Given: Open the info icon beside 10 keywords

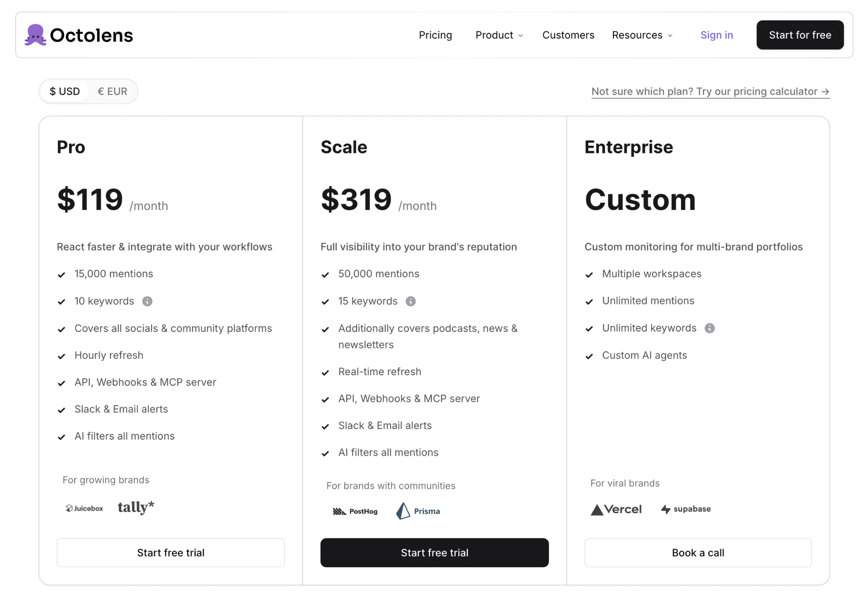Looking at the screenshot, I should pos(147,301).
